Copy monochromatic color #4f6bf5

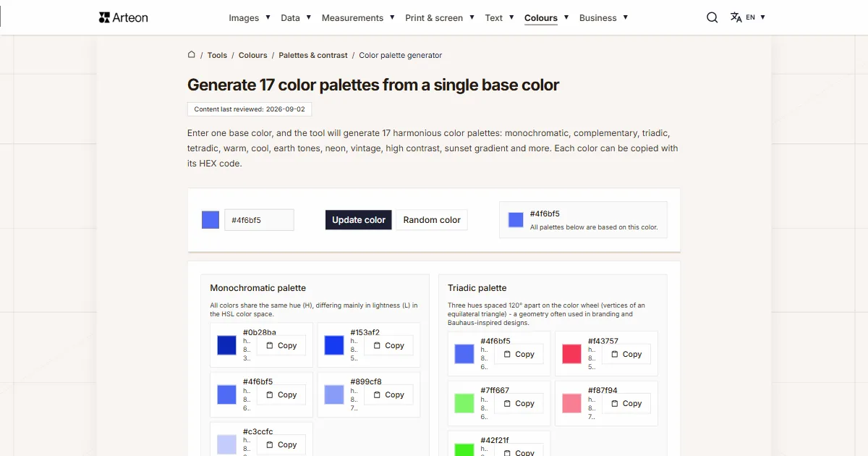[281, 394]
